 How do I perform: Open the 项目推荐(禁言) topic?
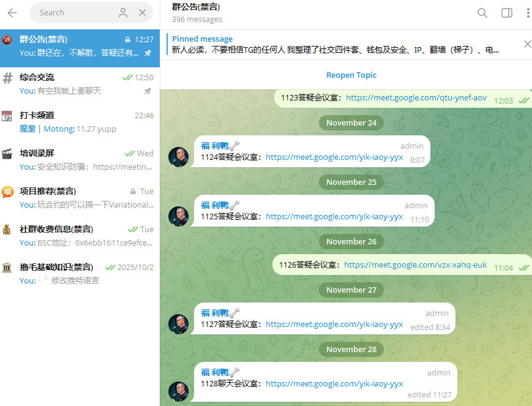pos(80,200)
